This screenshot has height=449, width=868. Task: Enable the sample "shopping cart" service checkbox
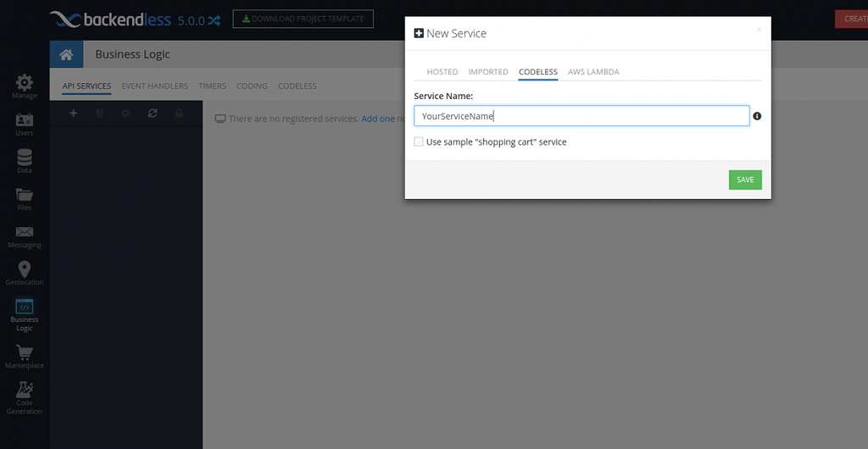[419, 142]
